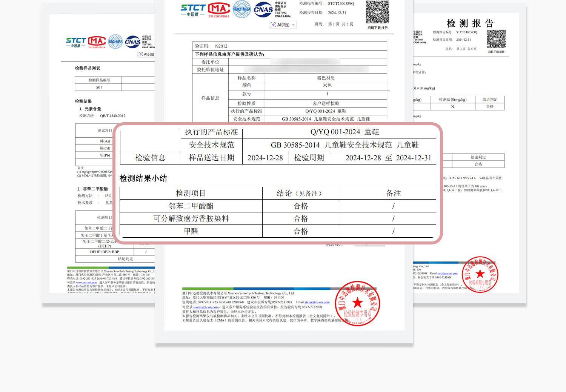Viewport: 566px width, 392px height.
Task: Click the AI识图 button on left report page
Action: coord(146,54)
